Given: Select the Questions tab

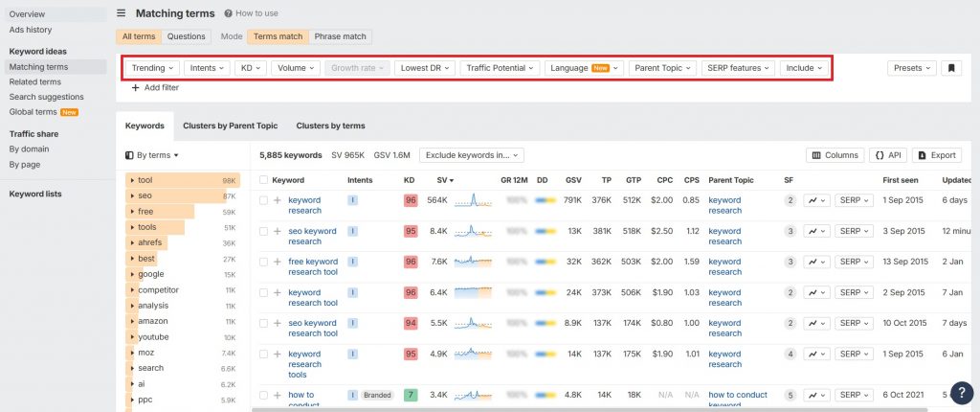Looking at the screenshot, I should (x=187, y=36).
